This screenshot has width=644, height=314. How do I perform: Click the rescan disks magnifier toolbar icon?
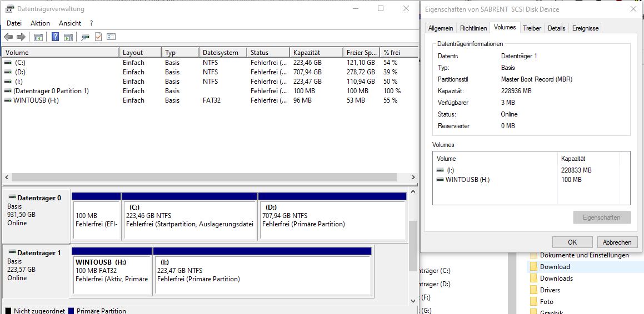click(85, 37)
